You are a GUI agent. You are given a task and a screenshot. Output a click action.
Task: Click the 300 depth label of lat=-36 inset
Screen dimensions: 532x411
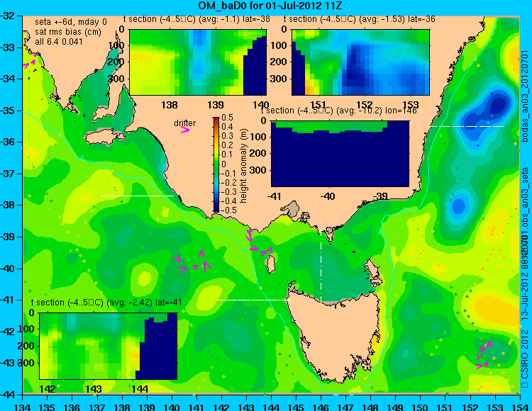280,79
